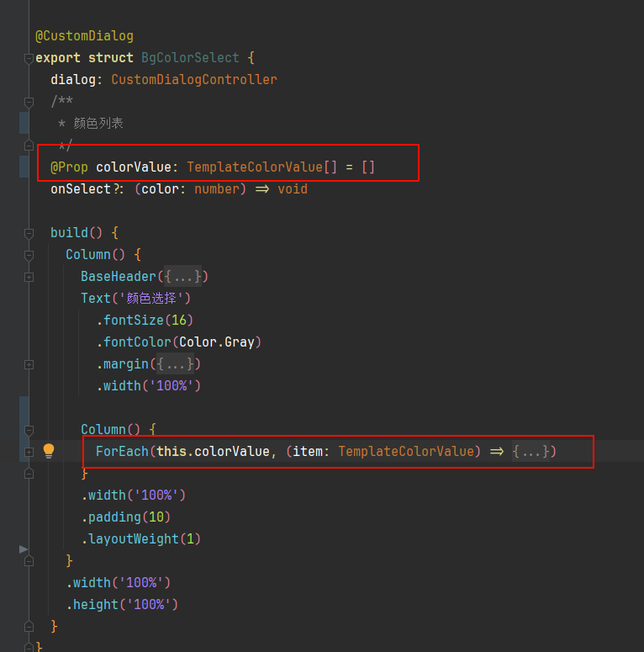Click the Text('颜色选择') string
This screenshot has height=652, width=644.
(151, 298)
